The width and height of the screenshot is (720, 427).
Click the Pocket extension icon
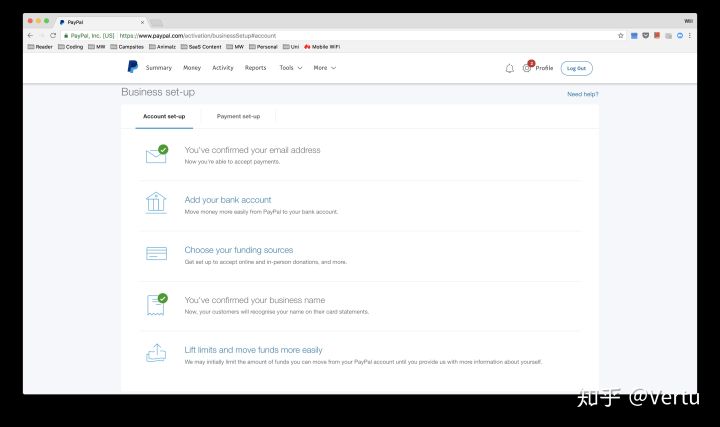pos(646,35)
